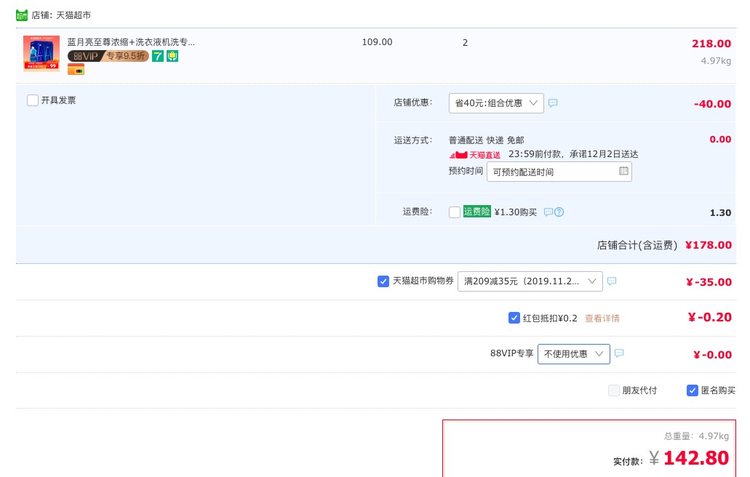Open the 店铺优惠 省40元 dropdown
The image size is (750, 477).
pyautogui.click(x=496, y=103)
